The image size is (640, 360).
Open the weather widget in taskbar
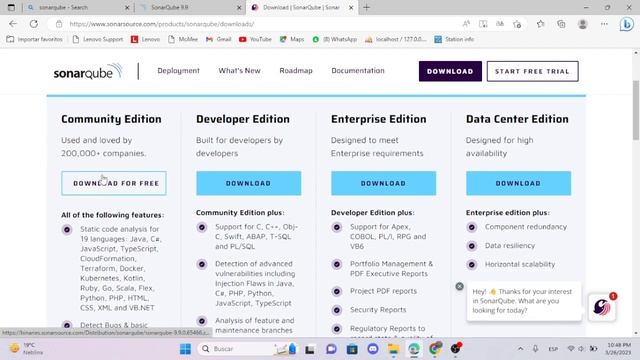pos(25,349)
